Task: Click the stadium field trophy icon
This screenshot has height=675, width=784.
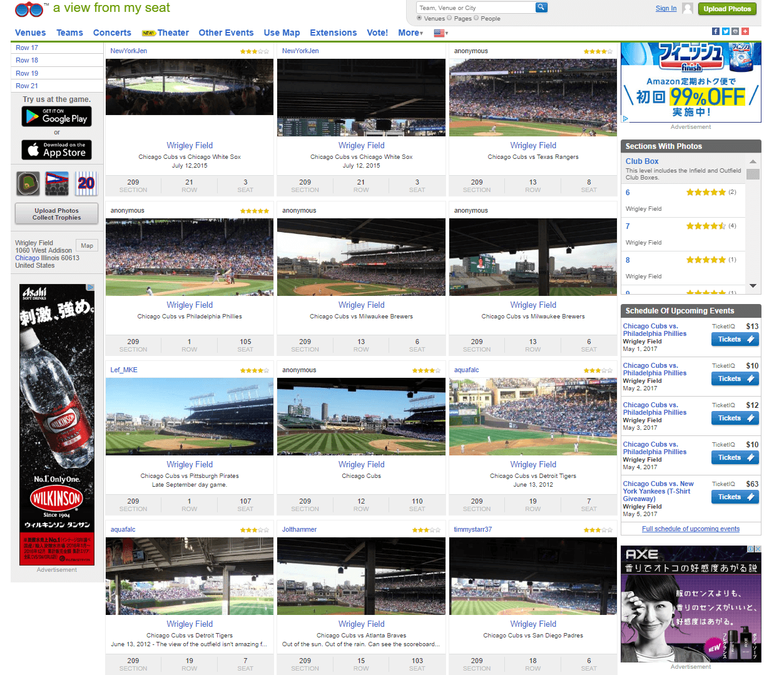Action: pyautogui.click(x=28, y=184)
